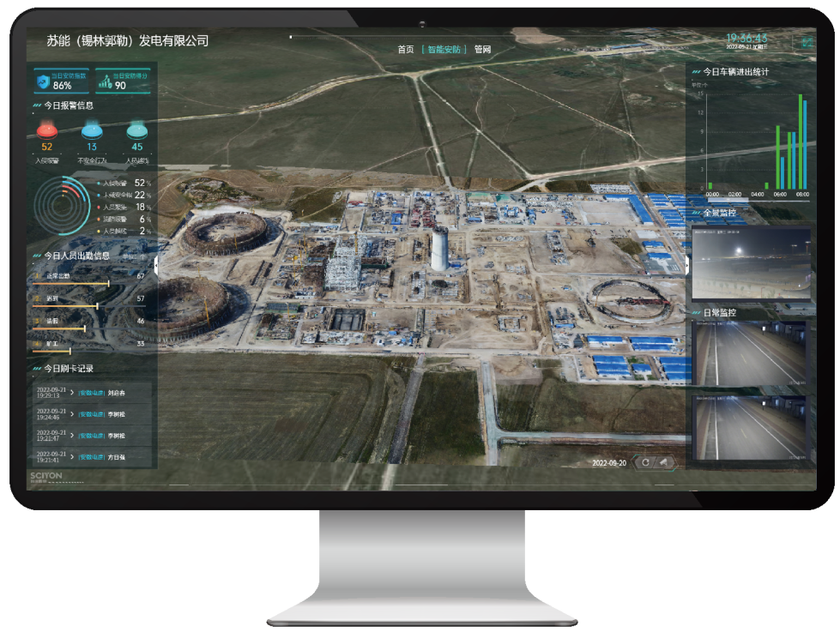Image resolution: width=840 pixels, height=644 pixels.
Task: Click the red personnel alarm indicator icon
Action: point(46,131)
